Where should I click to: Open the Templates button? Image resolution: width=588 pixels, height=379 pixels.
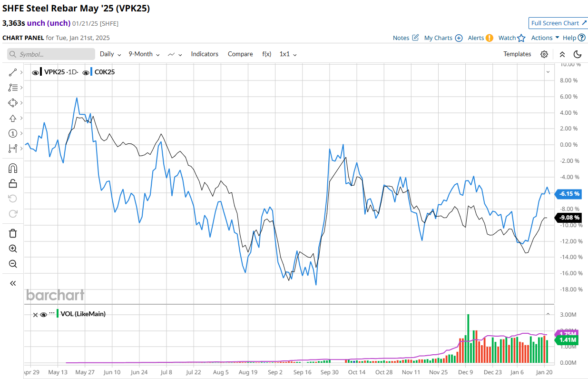pyautogui.click(x=517, y=54)
